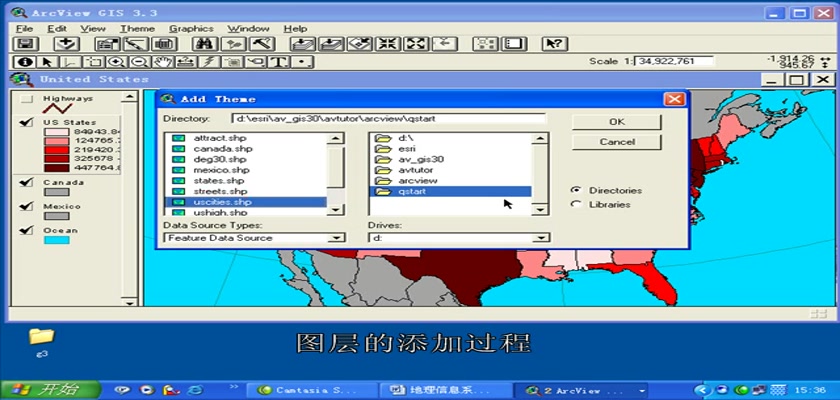Click Select Features Using Graphic icon
Screen dimensions: 840x400
(485, 44)
